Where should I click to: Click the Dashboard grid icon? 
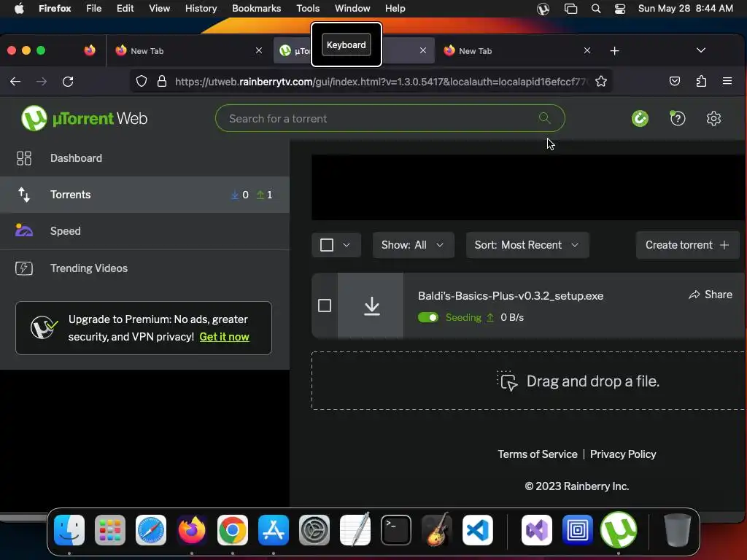[x=24, y=158]
